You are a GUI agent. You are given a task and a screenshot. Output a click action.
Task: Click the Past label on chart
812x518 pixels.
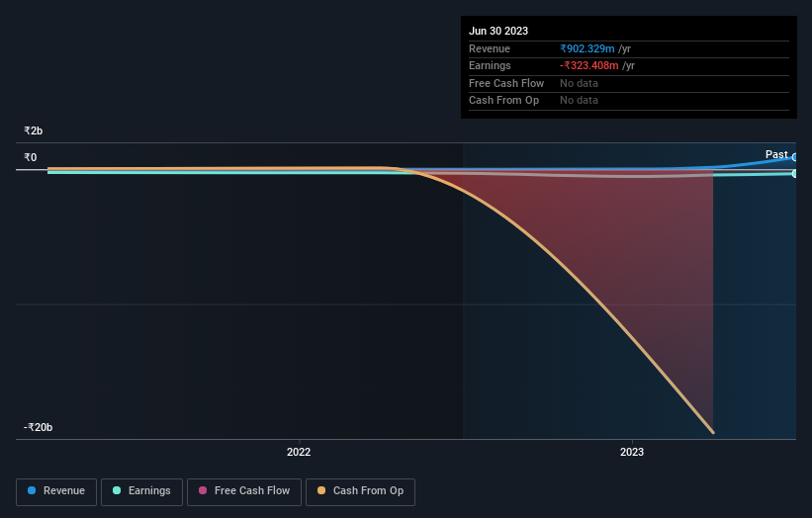click(x=776, y=154)
